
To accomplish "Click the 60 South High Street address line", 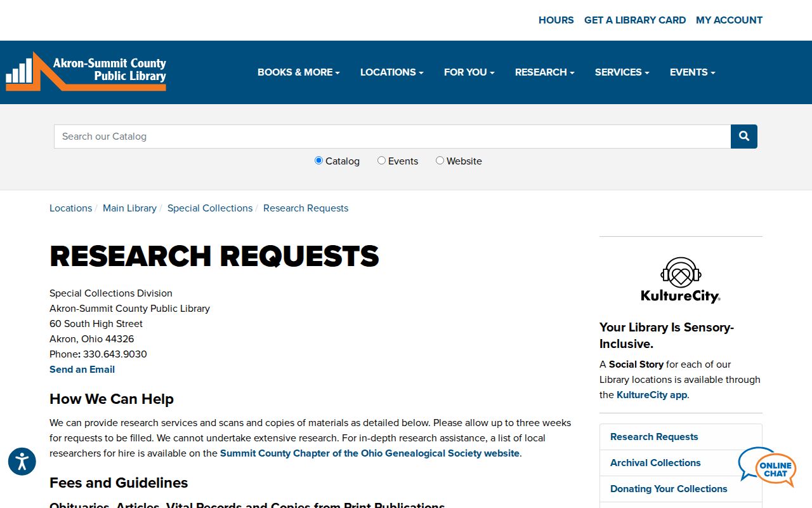I will tap(96, 324).
